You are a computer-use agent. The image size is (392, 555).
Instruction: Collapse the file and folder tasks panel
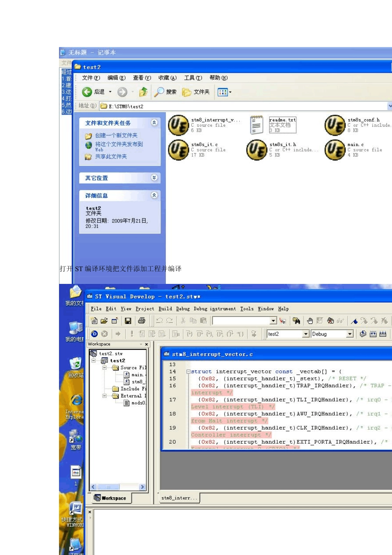(154, 123)
